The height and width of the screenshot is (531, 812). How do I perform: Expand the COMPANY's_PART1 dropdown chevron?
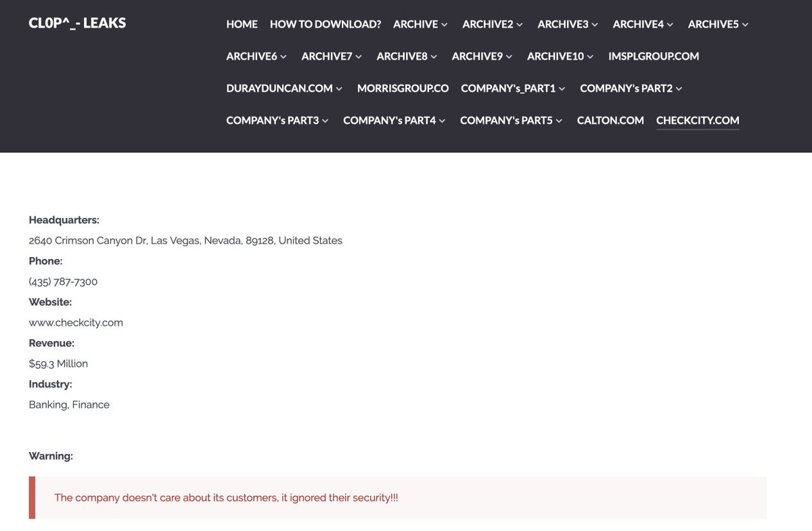pyautogui.click(x=562, y=89)
